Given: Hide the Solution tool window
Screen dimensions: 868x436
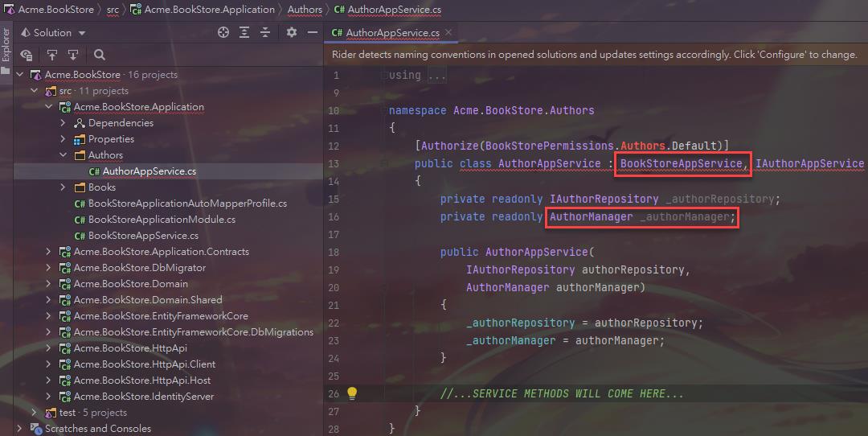Looking at the screenshot, I should tap(312, 32).
